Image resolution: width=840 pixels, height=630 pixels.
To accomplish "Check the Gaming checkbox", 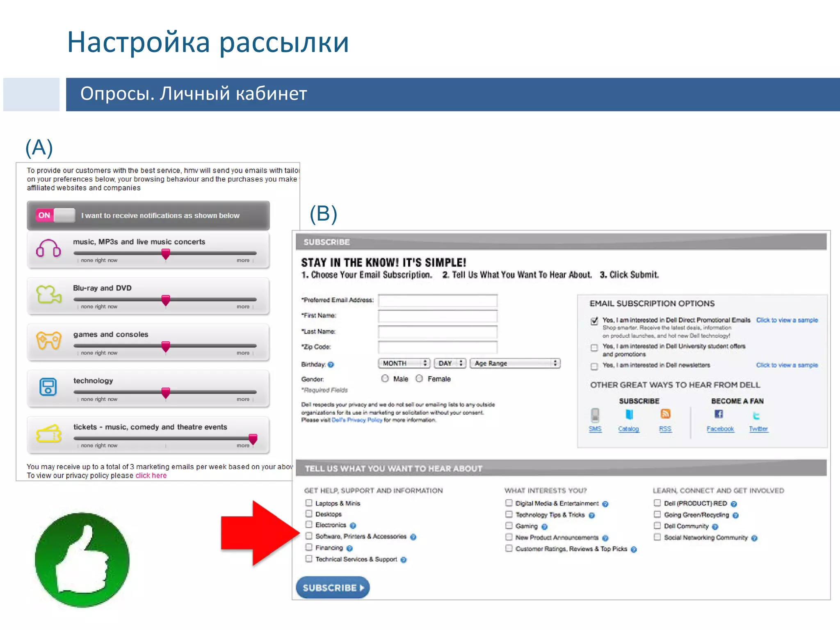I will click(x=509, y=525).
